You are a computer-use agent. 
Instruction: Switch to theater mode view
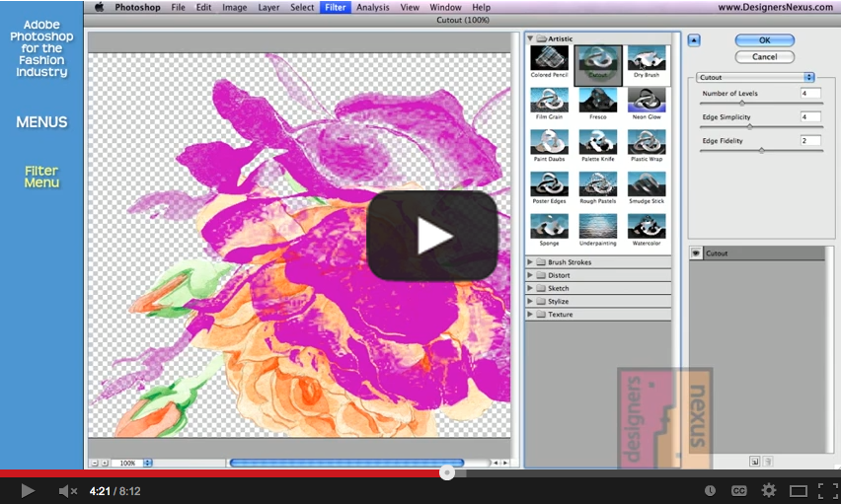coord(799,490)
